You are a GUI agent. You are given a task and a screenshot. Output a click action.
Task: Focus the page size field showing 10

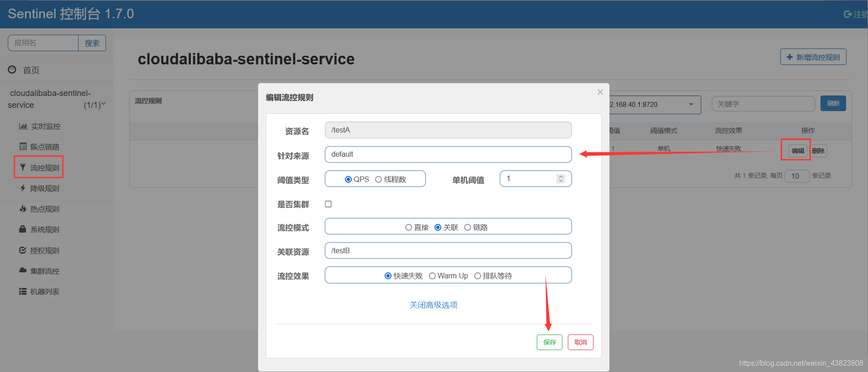pyautogui.click(x=797, y=176)
